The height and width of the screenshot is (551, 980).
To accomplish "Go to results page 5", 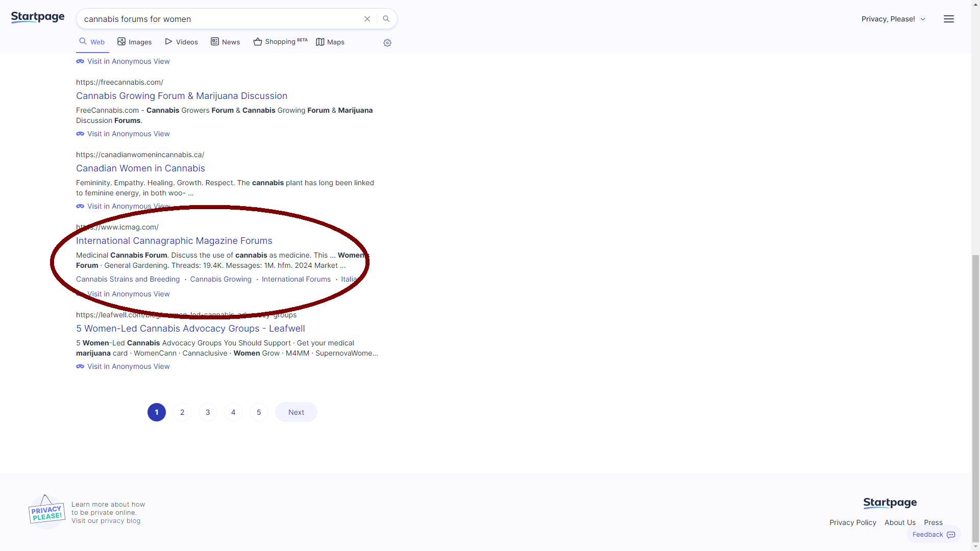I will 259,412.
